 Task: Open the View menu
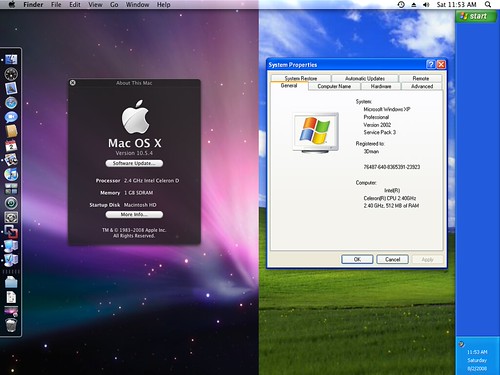95,5
